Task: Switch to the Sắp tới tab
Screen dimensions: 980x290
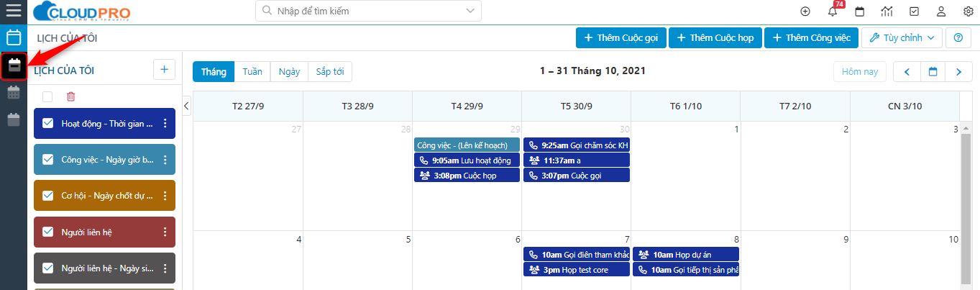Action: click(x=330, y=72)
